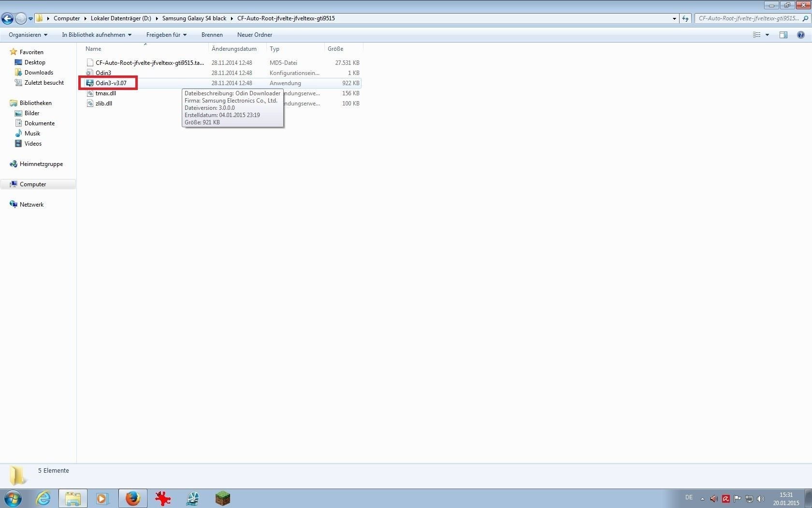Open the recent pages history dropdown arrow

[30, 19]
